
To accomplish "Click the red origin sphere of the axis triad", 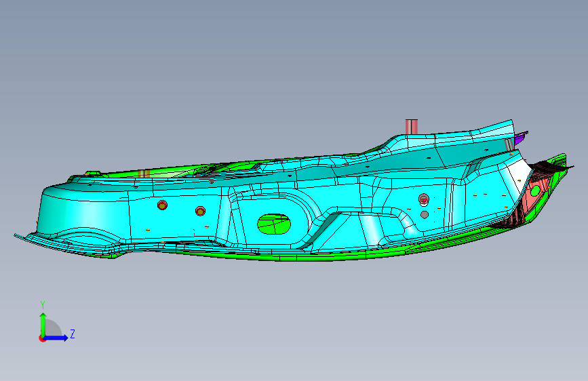I will point(42,338).
